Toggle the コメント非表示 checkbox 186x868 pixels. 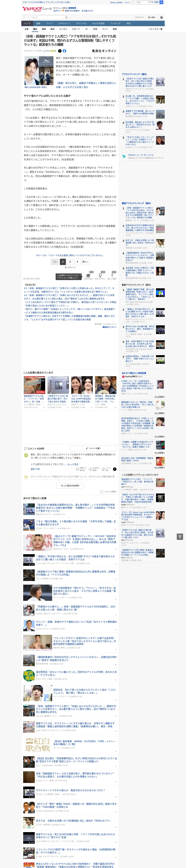pyautogui.click(x=102, y=492)
